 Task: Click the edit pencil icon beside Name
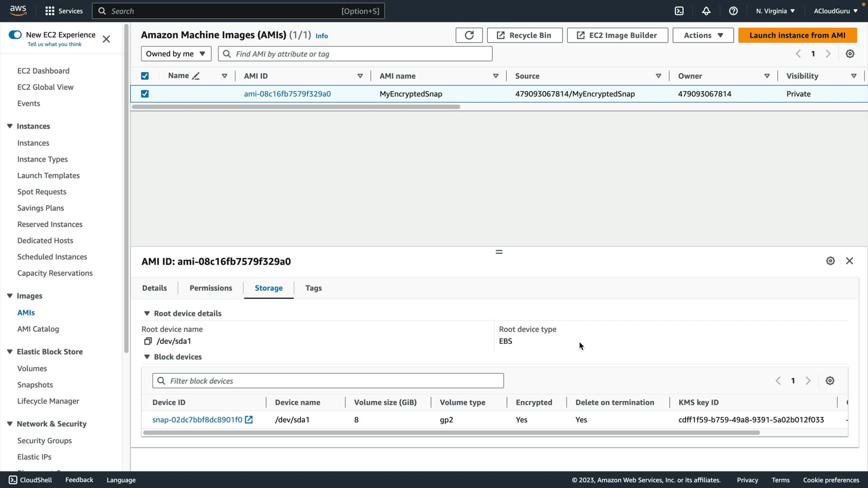point(196,76)
